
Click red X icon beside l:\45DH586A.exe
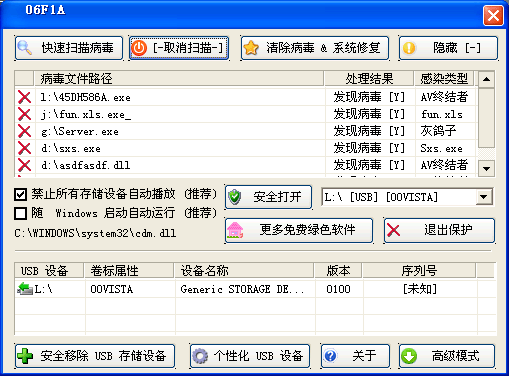coord(24,97)
